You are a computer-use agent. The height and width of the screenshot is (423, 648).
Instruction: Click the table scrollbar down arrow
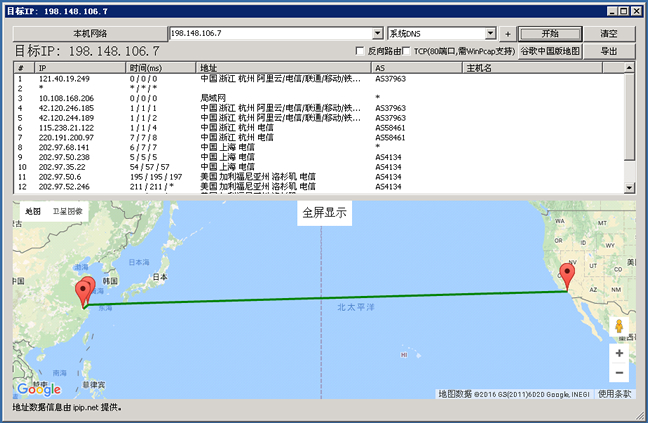pyautogui.click(x=629, y=187)
